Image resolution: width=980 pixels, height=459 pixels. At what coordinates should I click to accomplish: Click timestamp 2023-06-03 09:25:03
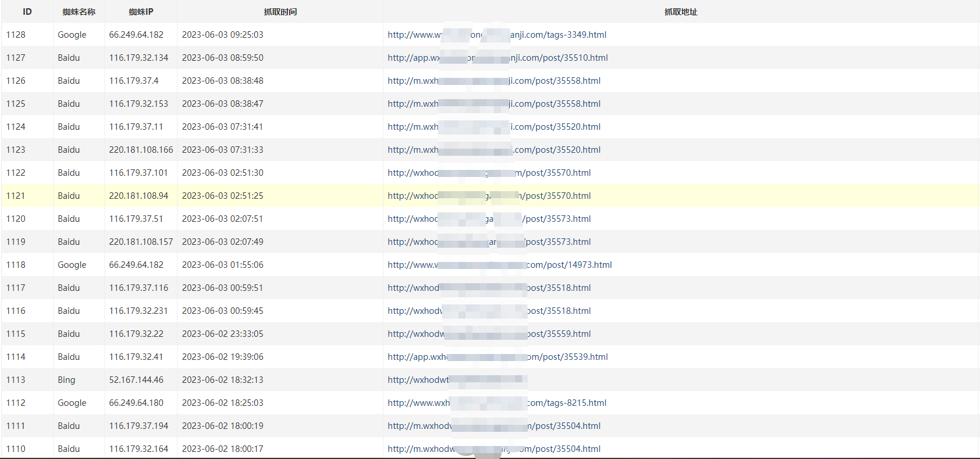click(x=222, y=35)
